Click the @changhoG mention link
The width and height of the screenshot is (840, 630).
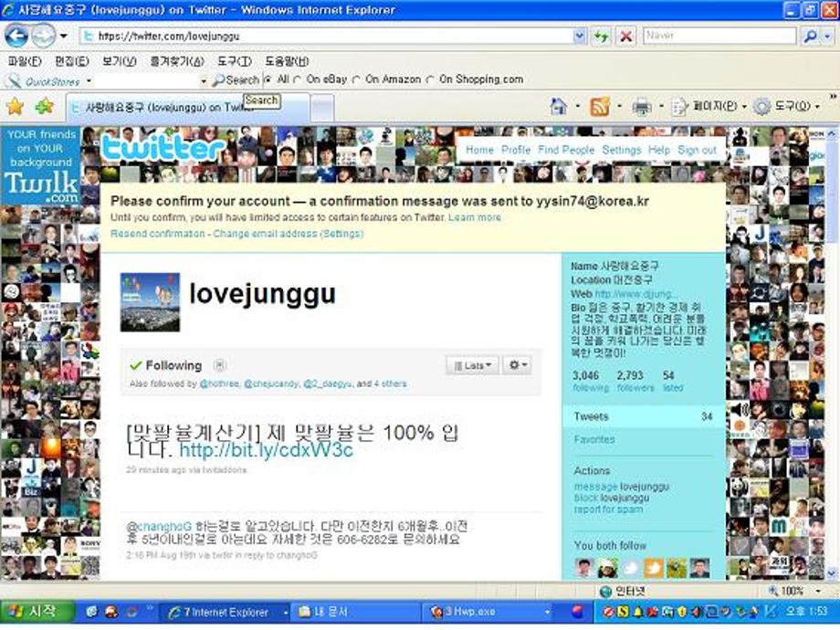coord(159,526)
